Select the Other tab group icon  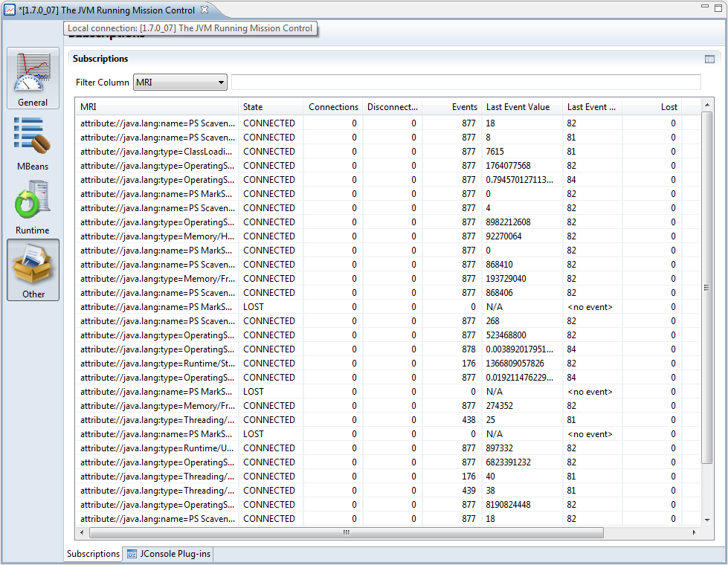tap(33, 270)
